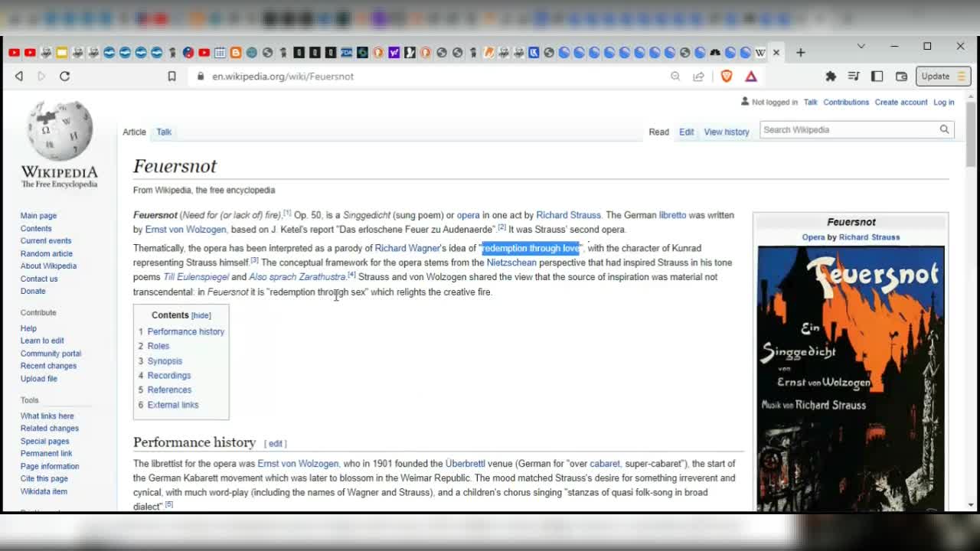Click the share icon in address bar
980x551 pixels.
698,77
